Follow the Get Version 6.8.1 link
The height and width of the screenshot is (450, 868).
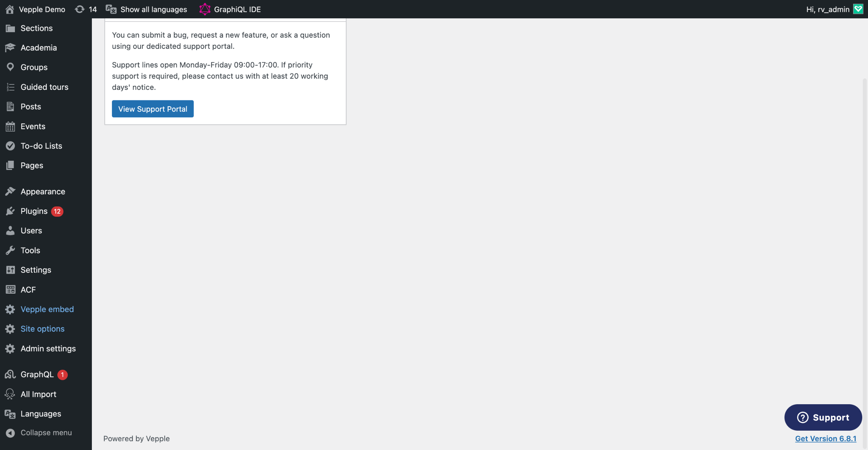(x=826, y=438)
